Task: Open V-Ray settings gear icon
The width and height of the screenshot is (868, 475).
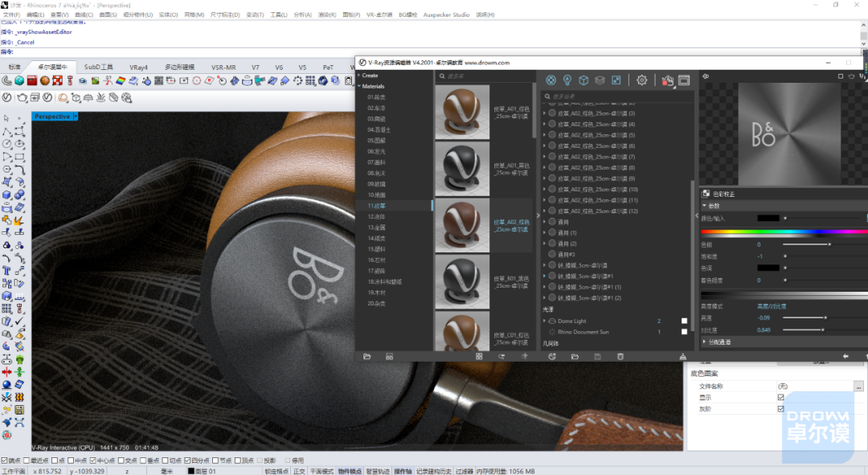Action: tap(641, 80)
